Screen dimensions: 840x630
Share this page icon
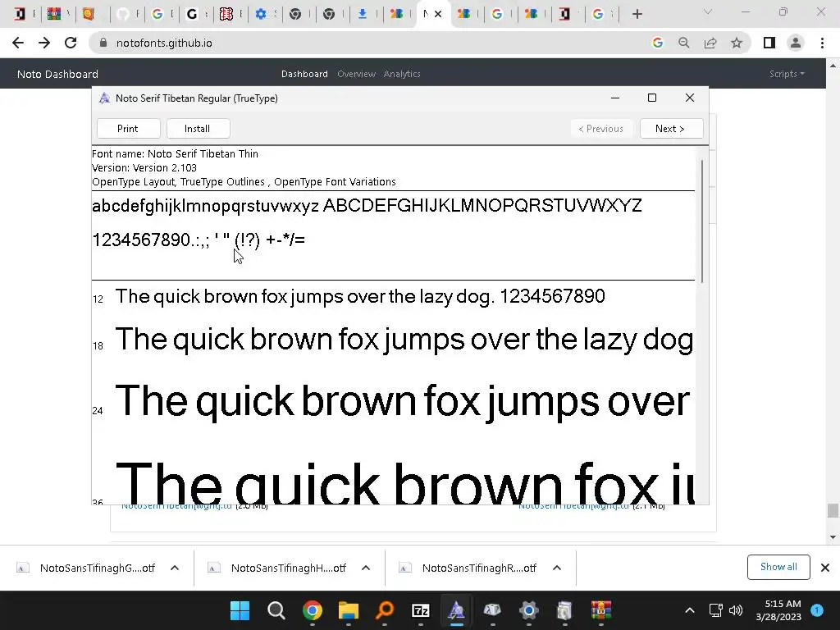[x=710, y=43]
